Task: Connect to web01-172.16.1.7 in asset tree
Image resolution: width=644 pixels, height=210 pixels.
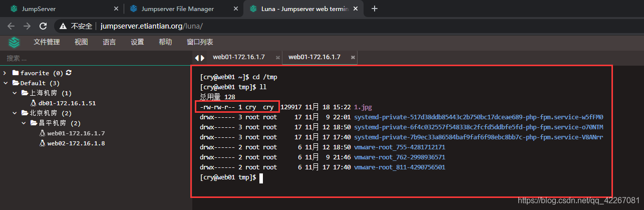Action: point(76,133)
